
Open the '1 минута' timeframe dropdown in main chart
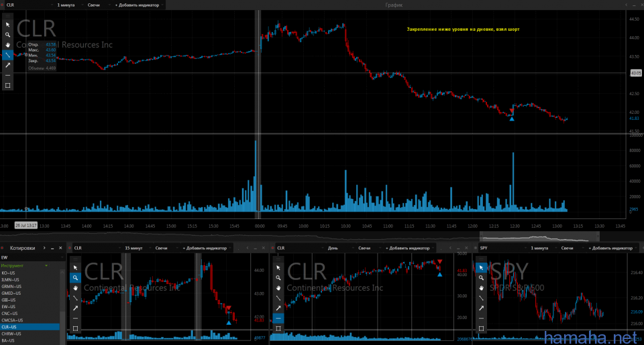pos(69,5)
